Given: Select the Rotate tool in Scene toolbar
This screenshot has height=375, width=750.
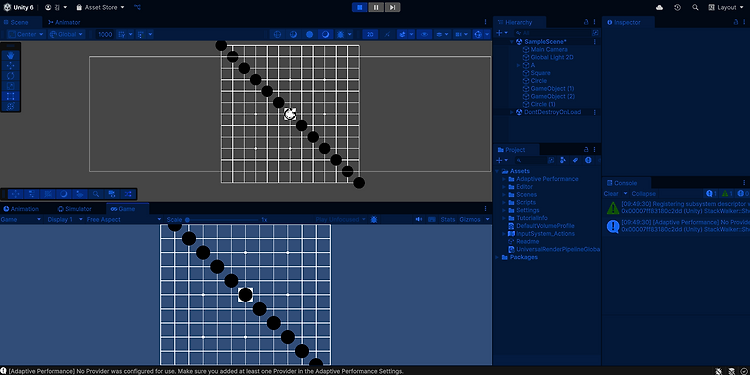Looking at the screenshot, I should point(11,76).
